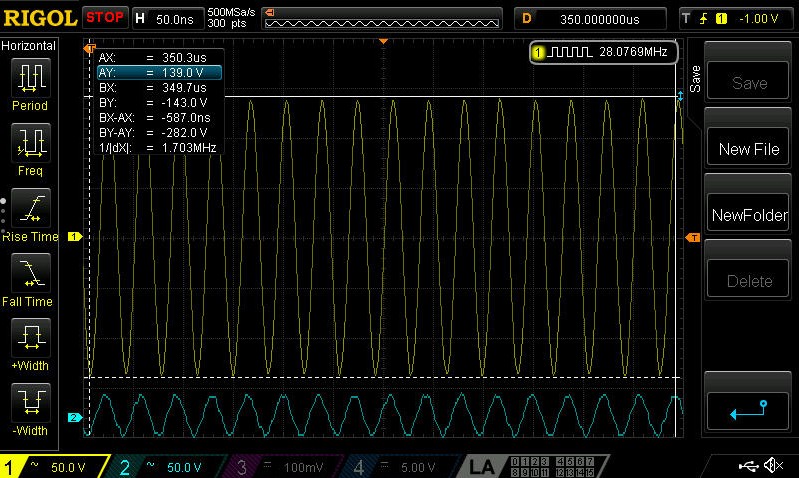Select the Freq measurement icon
799x478 pixels.
[x=31, y=142]
